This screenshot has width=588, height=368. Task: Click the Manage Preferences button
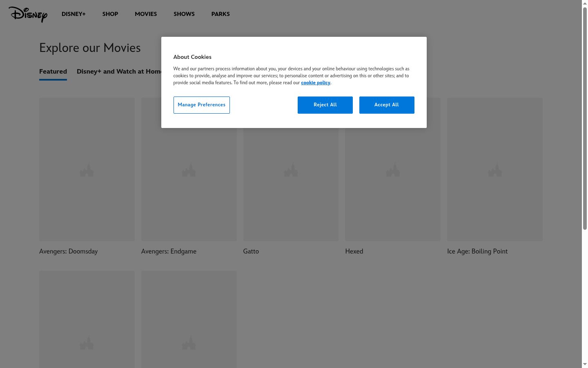pos(202,105)
